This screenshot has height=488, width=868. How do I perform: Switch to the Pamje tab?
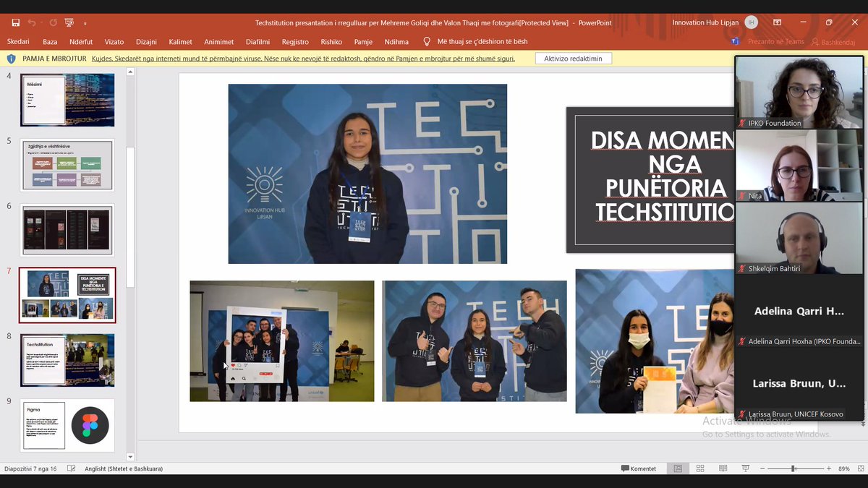[363, 42]
